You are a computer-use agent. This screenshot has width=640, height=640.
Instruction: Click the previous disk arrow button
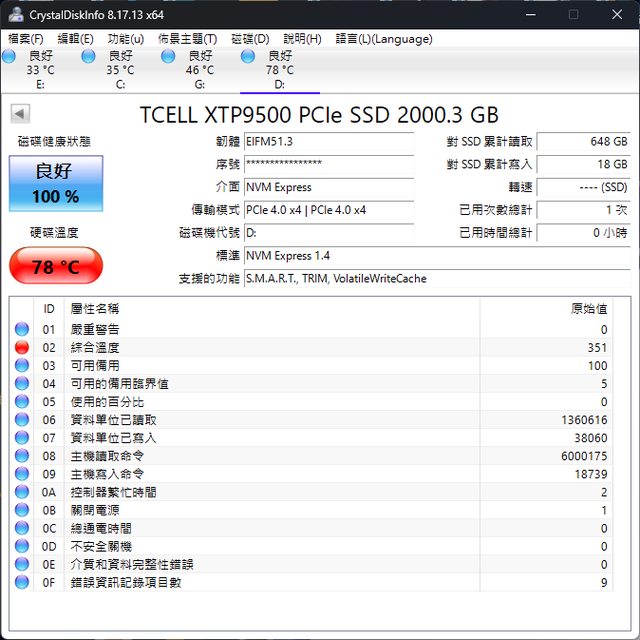(x=20, y=114)
